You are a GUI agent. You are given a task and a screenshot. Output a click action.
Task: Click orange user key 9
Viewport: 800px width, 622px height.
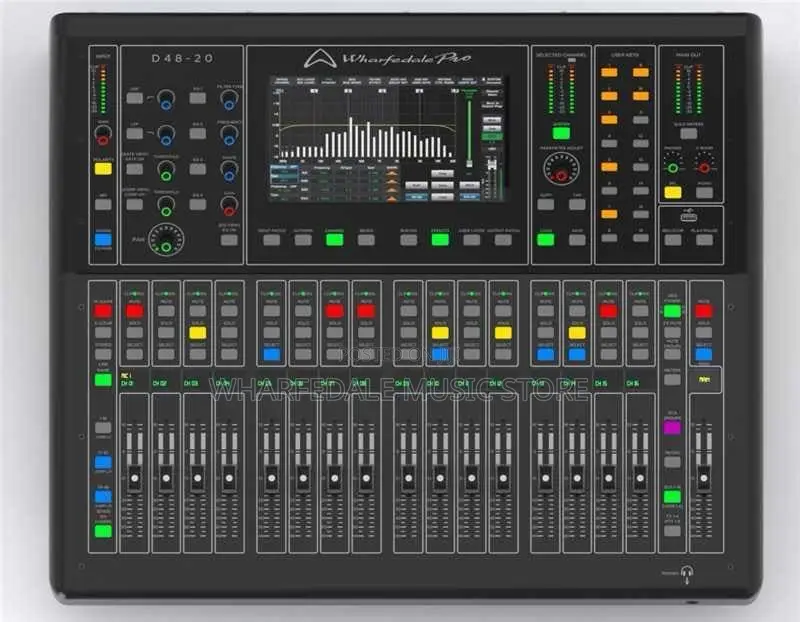641,72
